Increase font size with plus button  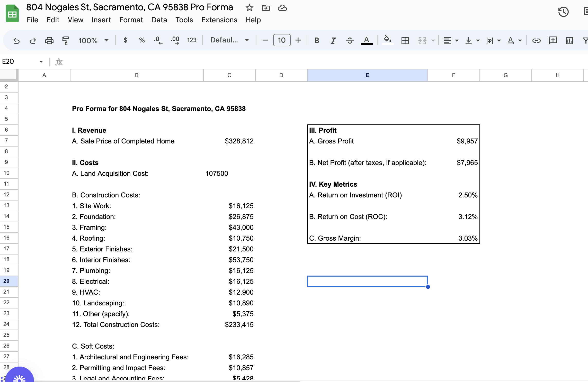pos(298,40)
